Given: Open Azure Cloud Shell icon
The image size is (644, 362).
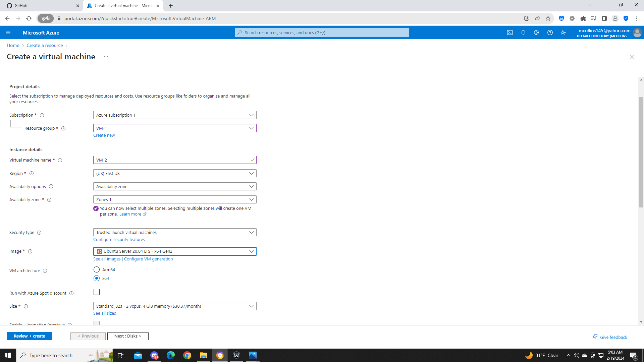Looking at the screenshot, I should pyautogui.click(x=510, y=33).
